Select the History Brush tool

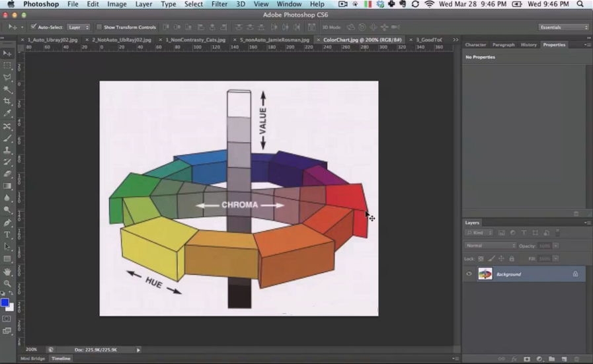[7, 162]
